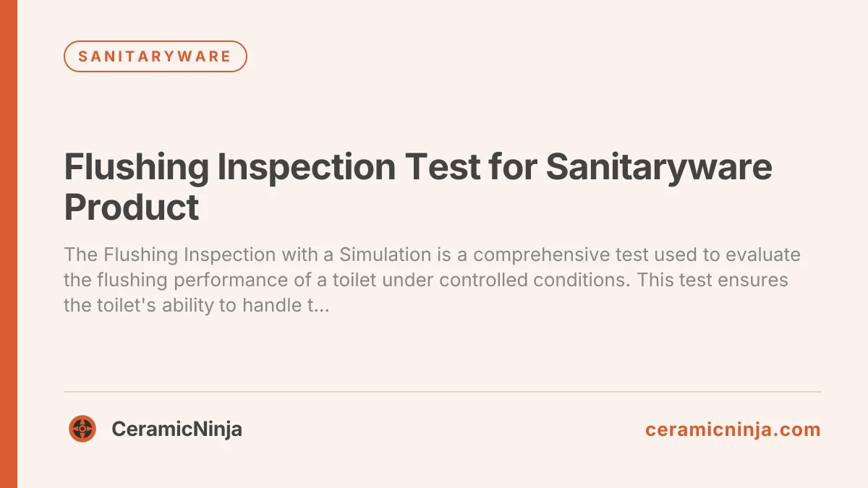Click the description line starting "the toilet's ability"
The image size is (868, 488).
tap(196, 305)
